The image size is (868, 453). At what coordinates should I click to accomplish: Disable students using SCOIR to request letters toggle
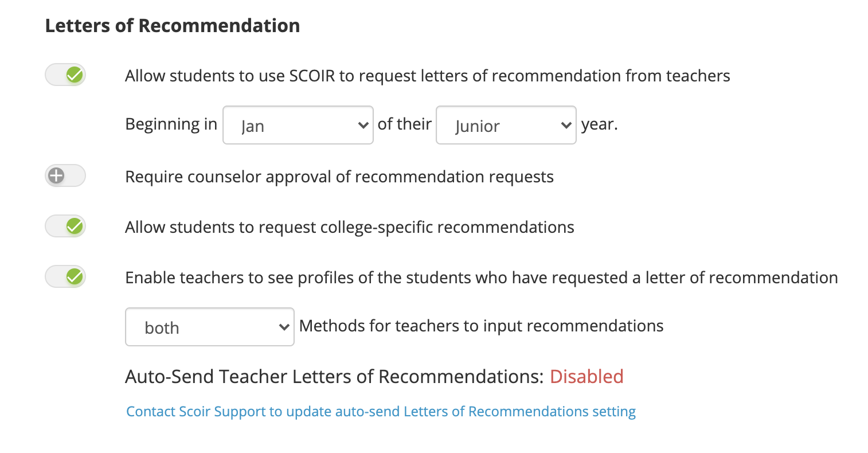(65, 75)
